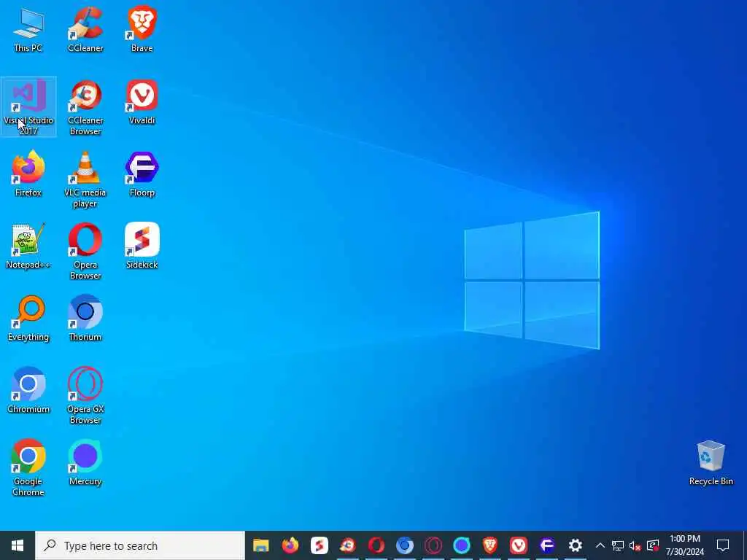
Task: Select the Brave desktop shortcut
Action: click(x=142, y=30)
